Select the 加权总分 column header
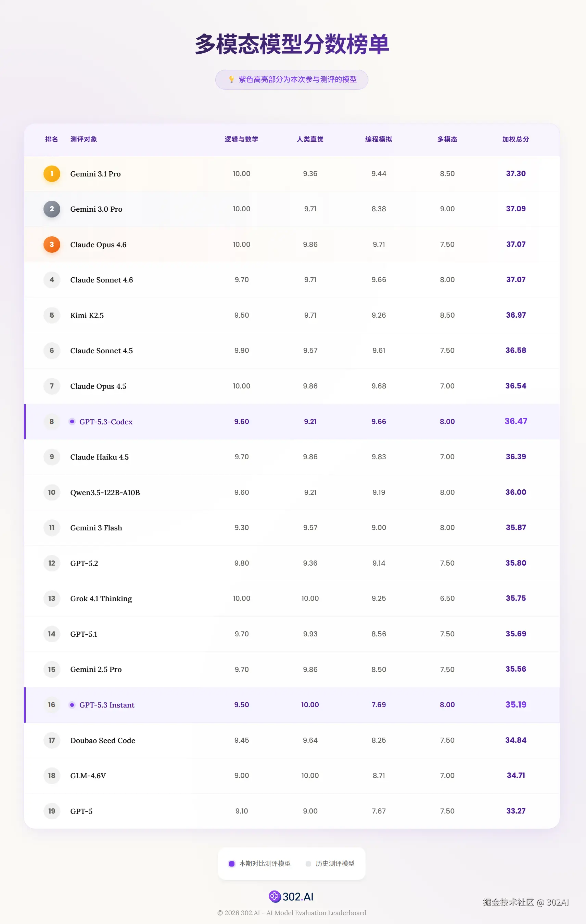Screen dimensions: 586x924 click(x=515, y=139)
